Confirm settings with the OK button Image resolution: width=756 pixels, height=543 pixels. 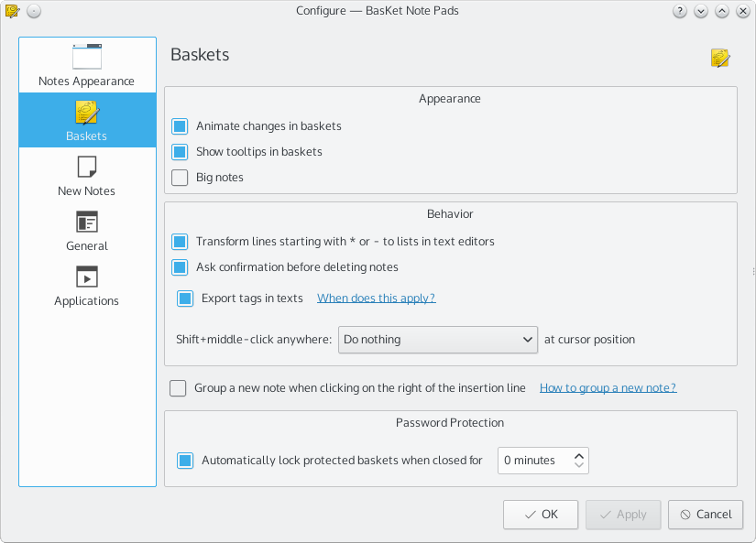point(541,515)
